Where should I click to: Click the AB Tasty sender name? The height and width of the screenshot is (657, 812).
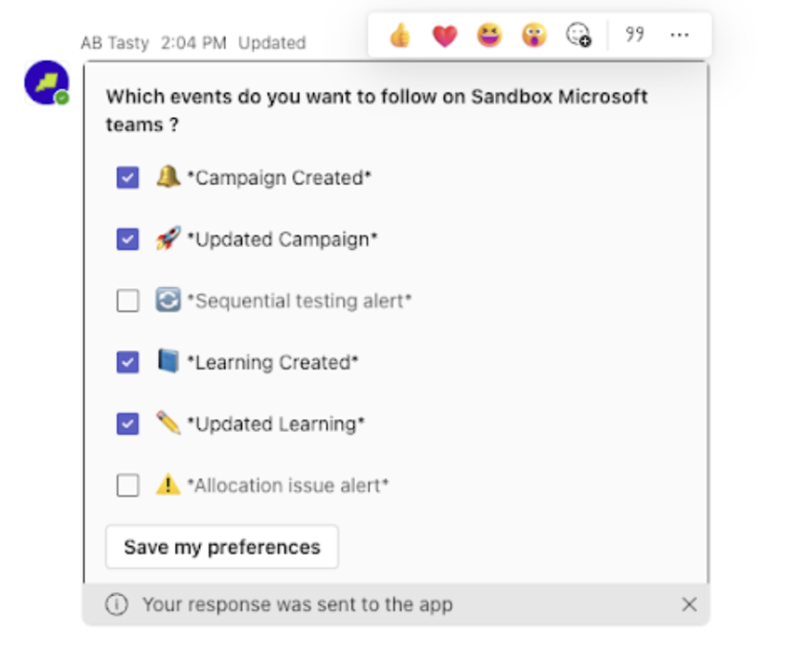[115, 43]
